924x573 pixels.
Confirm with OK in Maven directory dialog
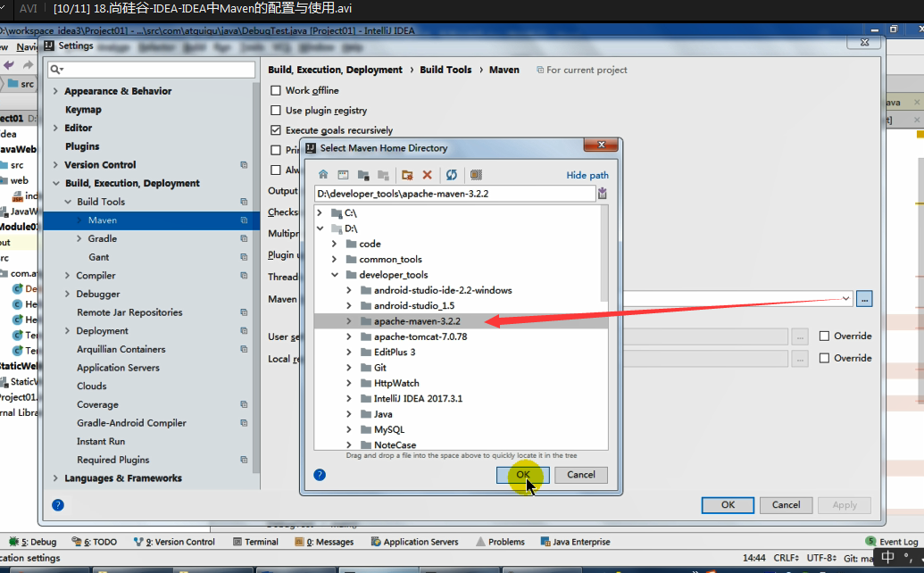[522, 475]
